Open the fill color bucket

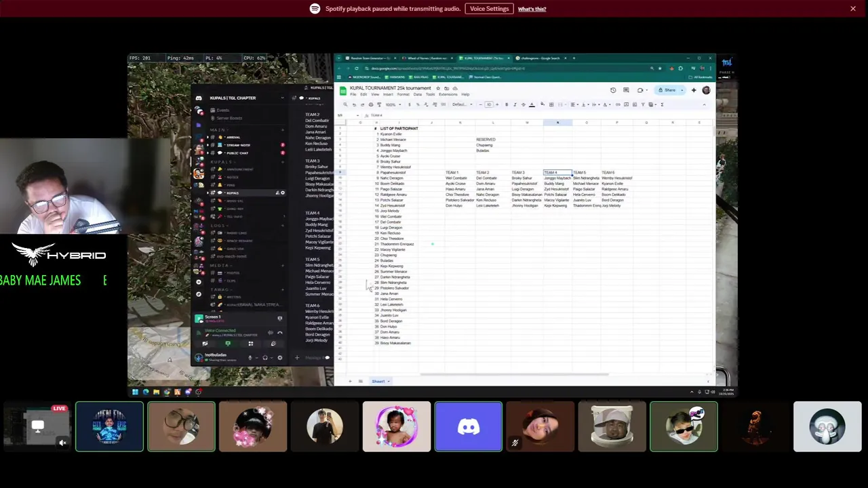pos(542,104)
